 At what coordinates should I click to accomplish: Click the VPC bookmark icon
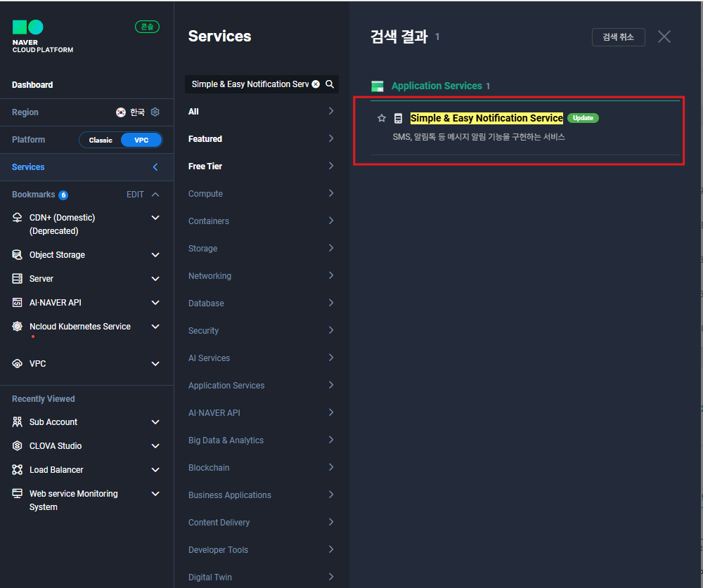pos(18,363)
